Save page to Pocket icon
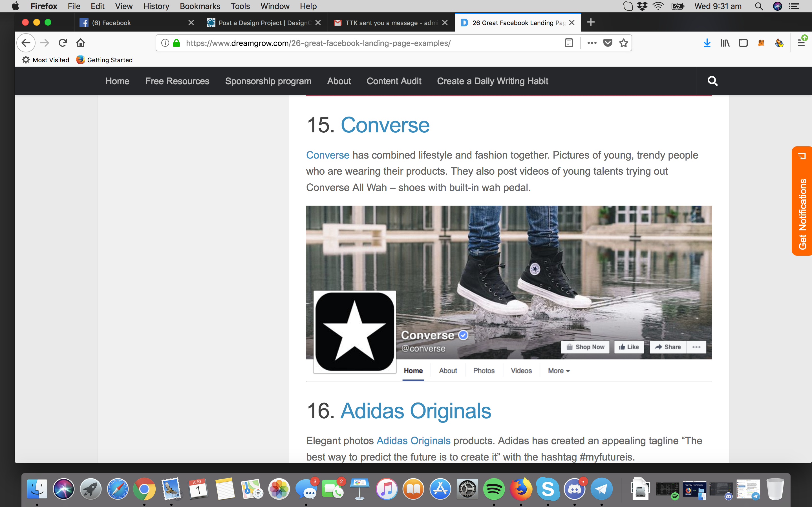Screen dimensions: 812x507 (608, 43)
